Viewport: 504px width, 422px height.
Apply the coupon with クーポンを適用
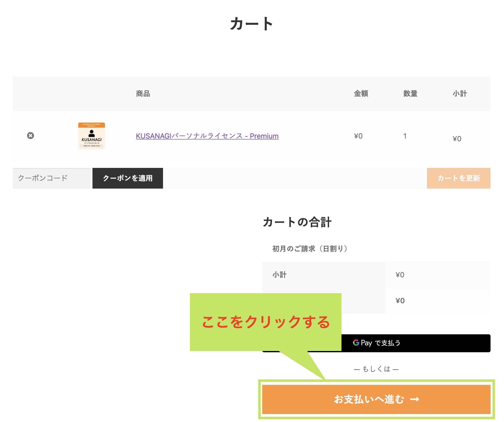128,178
